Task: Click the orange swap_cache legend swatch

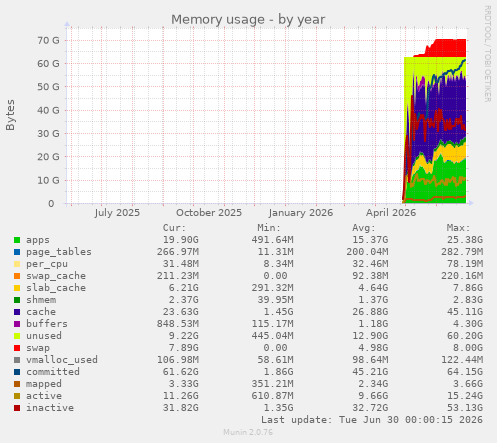Action: point(17,276)
